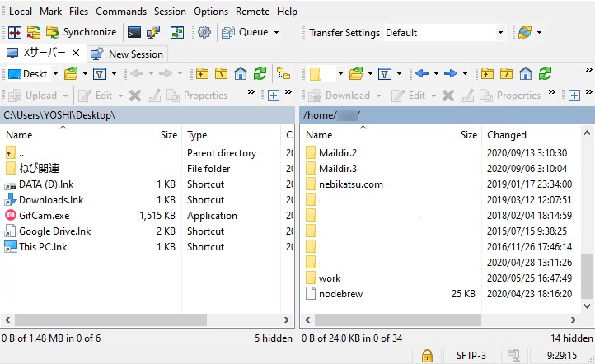Sort remote files by Changed column

[506, 134]
